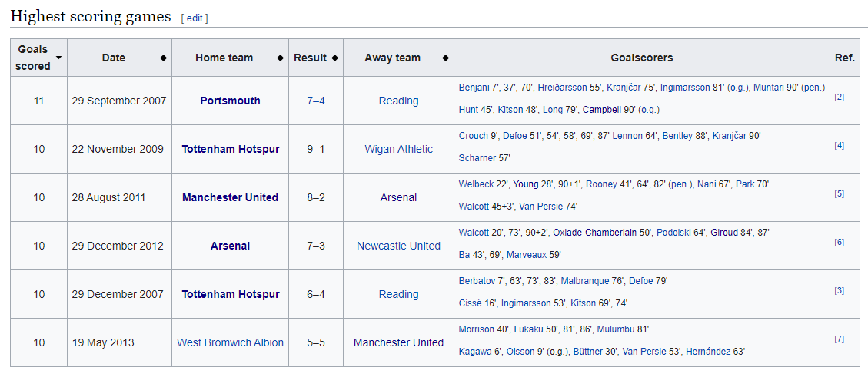Sort by Home team column arrows
Viewport: 868px width, 367px height.
[x=280, y=58]
